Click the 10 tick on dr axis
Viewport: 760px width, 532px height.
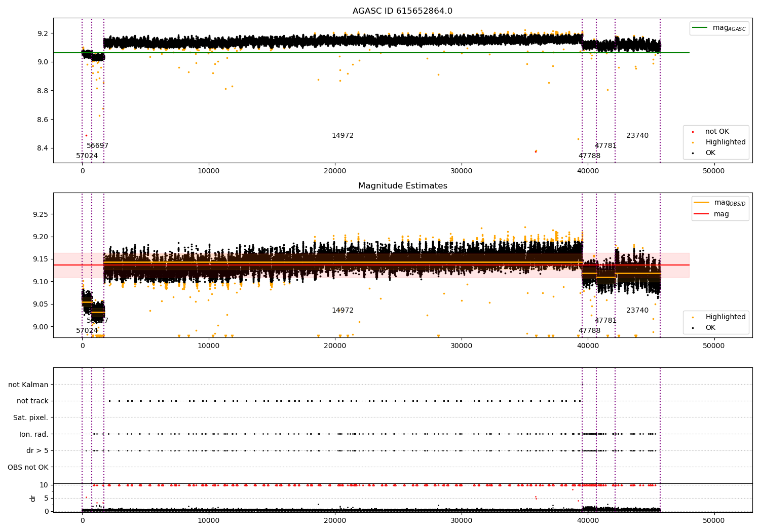click(x=45, y=485)
